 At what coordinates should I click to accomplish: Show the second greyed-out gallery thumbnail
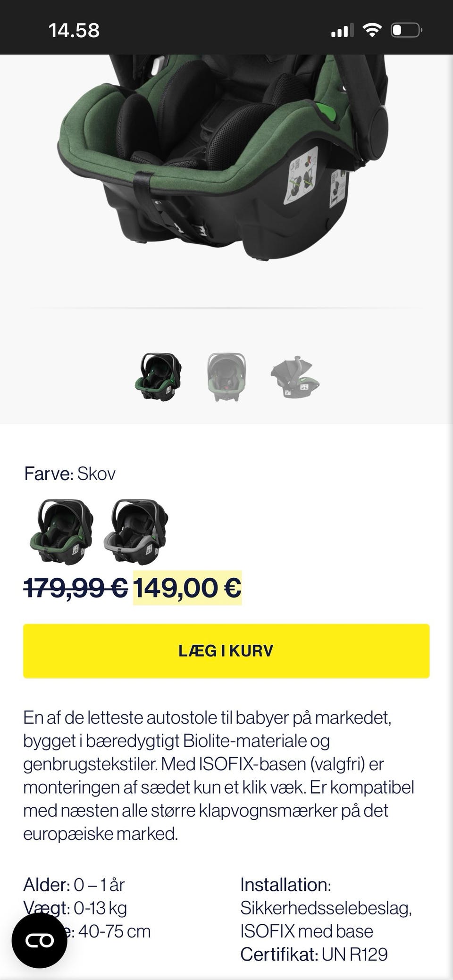point(226,377)
